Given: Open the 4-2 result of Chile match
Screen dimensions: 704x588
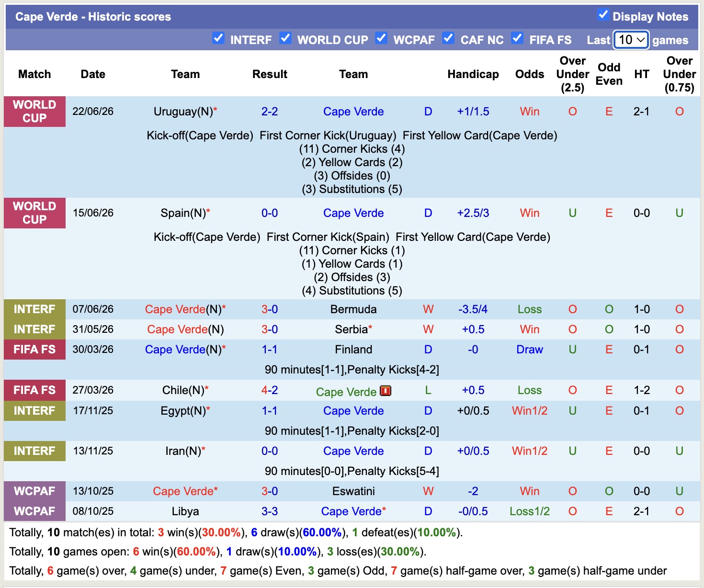Looking at the screenshot, I should (x=270, y=390).
